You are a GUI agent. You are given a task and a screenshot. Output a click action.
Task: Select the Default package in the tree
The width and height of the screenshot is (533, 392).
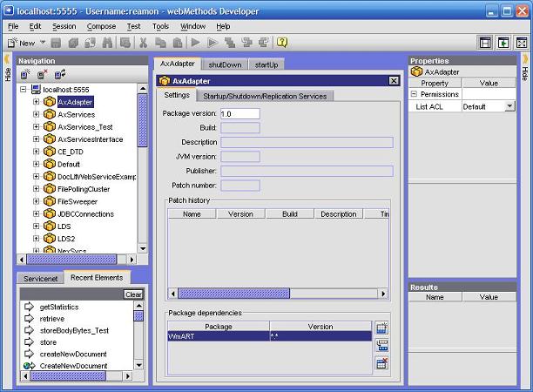(x=69, y=165)
